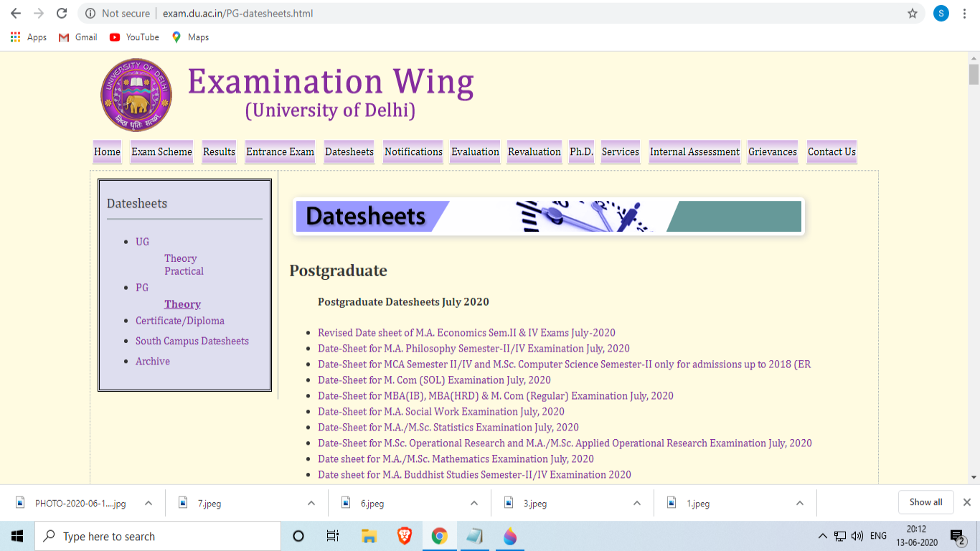Open UG Practical datesheets link
This screenshot has height=551, width=980.
pos(184,271)
